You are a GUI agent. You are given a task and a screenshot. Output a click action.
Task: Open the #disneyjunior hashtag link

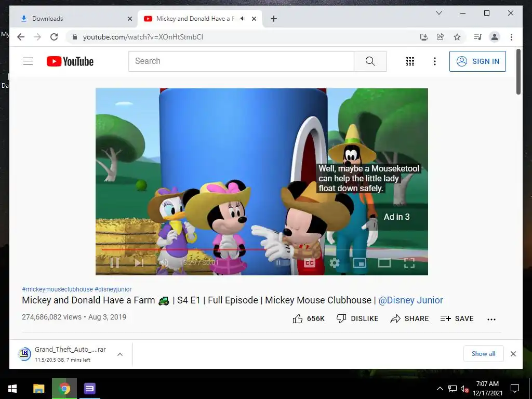[x=113, y=289]
